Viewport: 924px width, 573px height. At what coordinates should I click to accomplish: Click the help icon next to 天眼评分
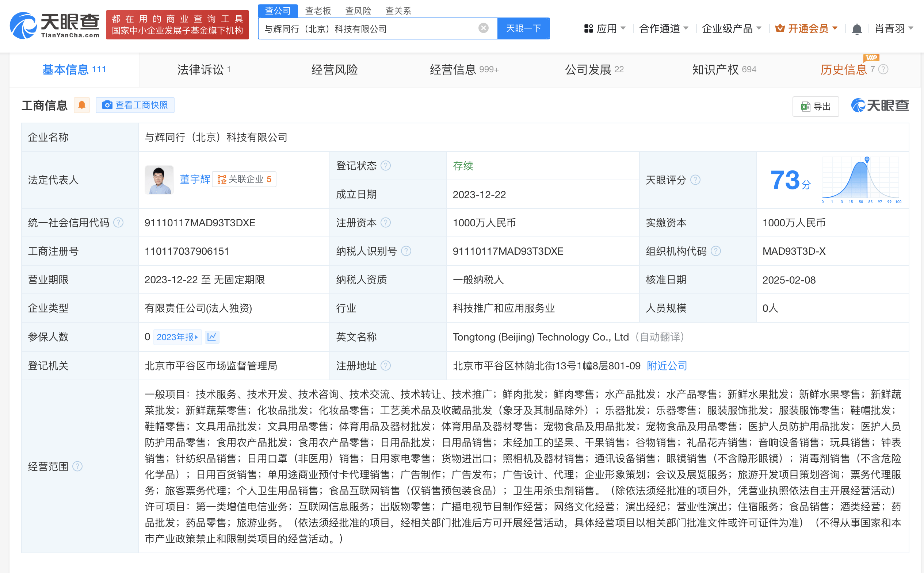point(695,180)
